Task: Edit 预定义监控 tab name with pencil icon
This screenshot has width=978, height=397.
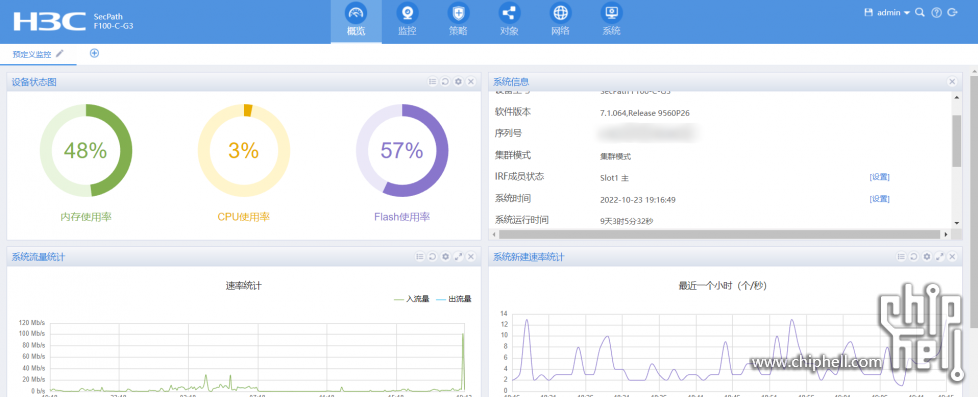Action: 60,54
